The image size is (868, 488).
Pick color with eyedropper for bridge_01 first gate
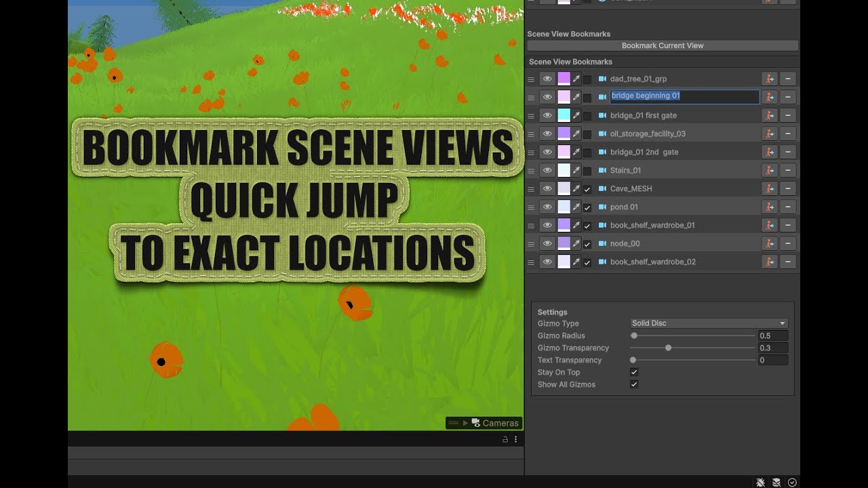576,115
